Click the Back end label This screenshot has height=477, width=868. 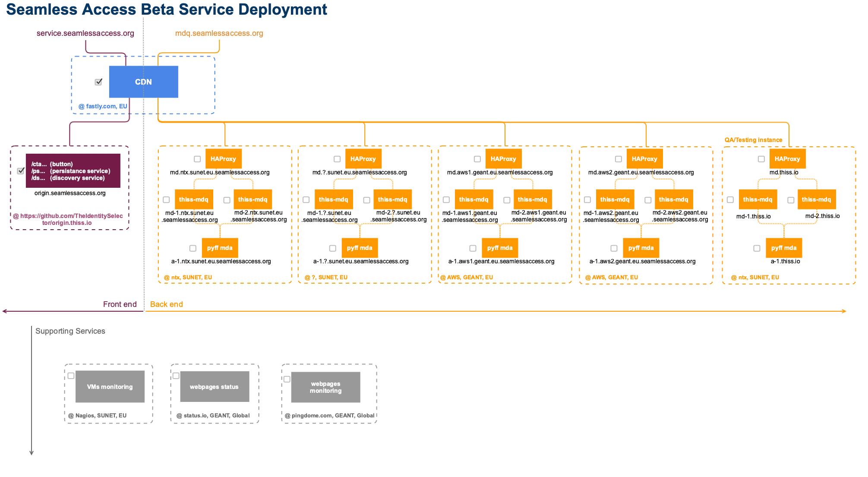(167, 304)
